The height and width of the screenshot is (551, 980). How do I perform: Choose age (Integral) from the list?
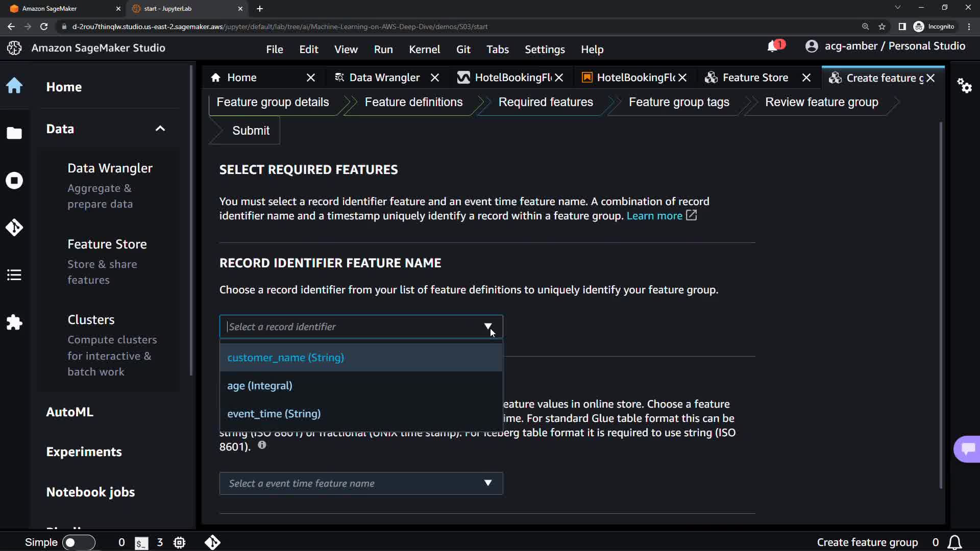[x=260, y=386]
